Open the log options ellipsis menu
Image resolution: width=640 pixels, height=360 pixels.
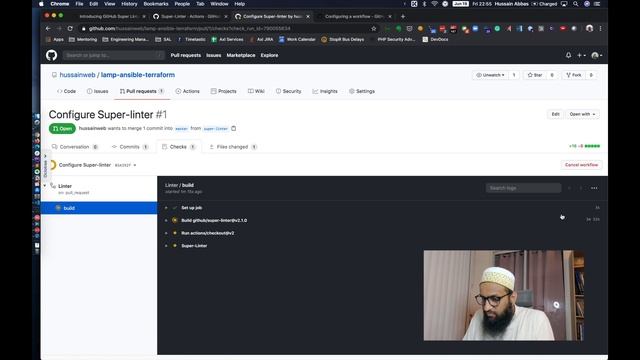(x=594, y=188)
